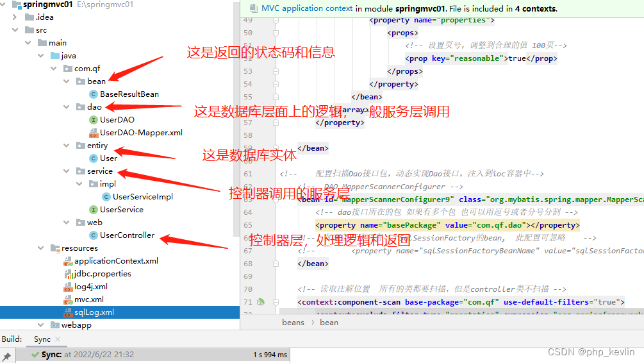Click the Spring bean gutter icon at line 71
The image size is (644, 363).
click(x=260, y=302)
